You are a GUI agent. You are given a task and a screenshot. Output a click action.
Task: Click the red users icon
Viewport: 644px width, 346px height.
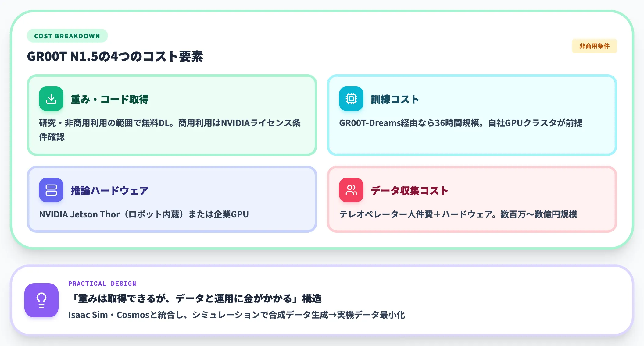tap(351, 190)
